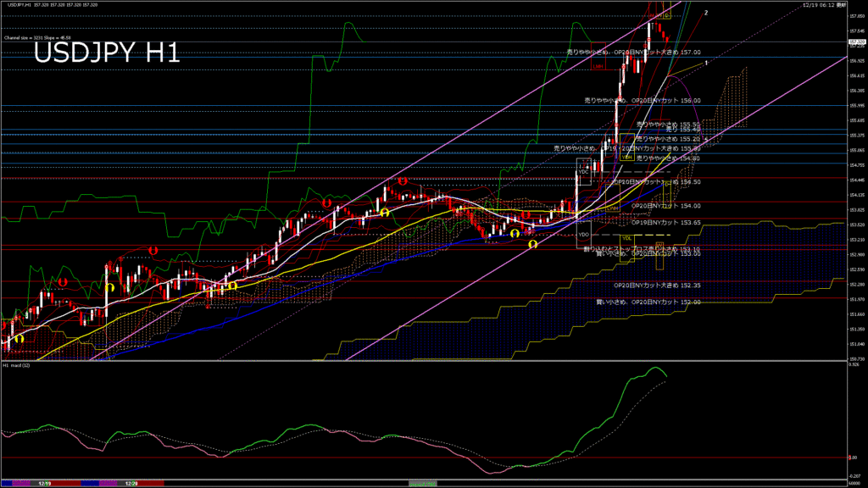
Task: Select projection line label 1
Action: [707, 62]
